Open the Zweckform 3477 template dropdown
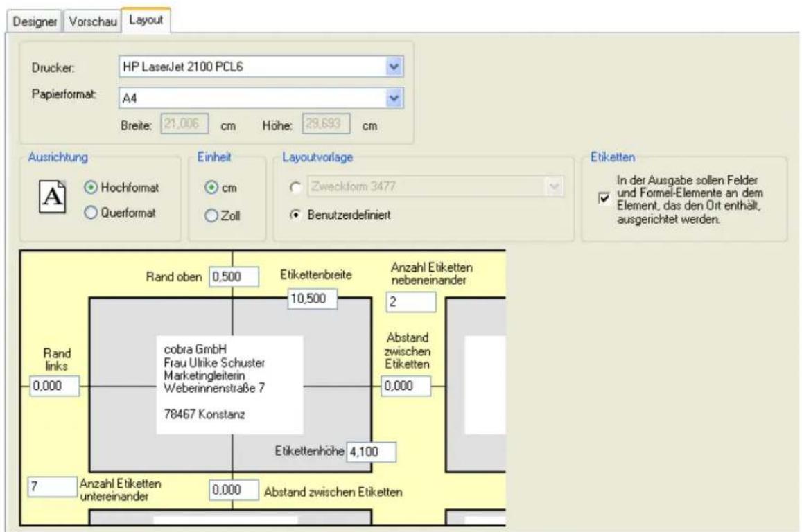 point(554,186)
